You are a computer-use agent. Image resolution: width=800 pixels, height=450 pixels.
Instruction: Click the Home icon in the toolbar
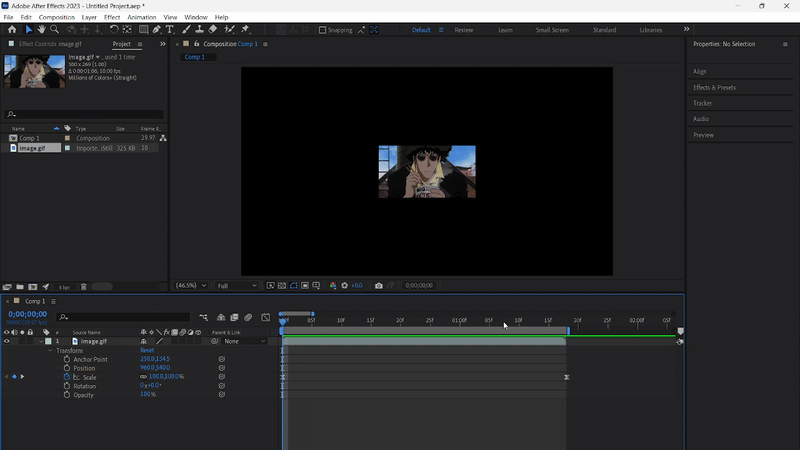point(12,30)
